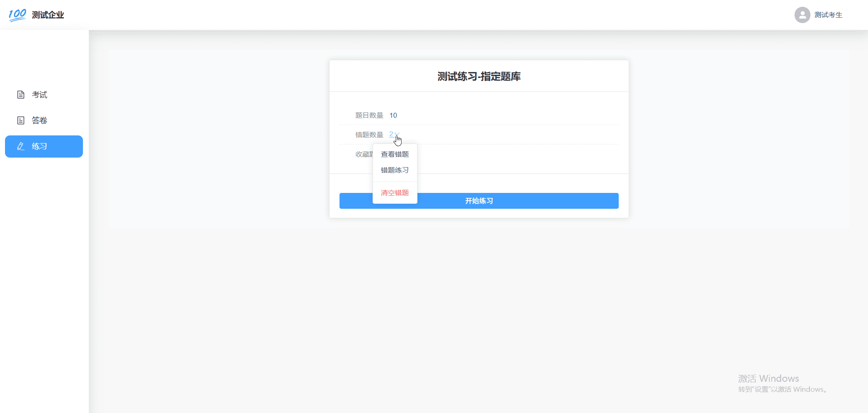868x413 pixels.
Task: Select the 错题练习 menu option
Action: (x=394, y=170)
